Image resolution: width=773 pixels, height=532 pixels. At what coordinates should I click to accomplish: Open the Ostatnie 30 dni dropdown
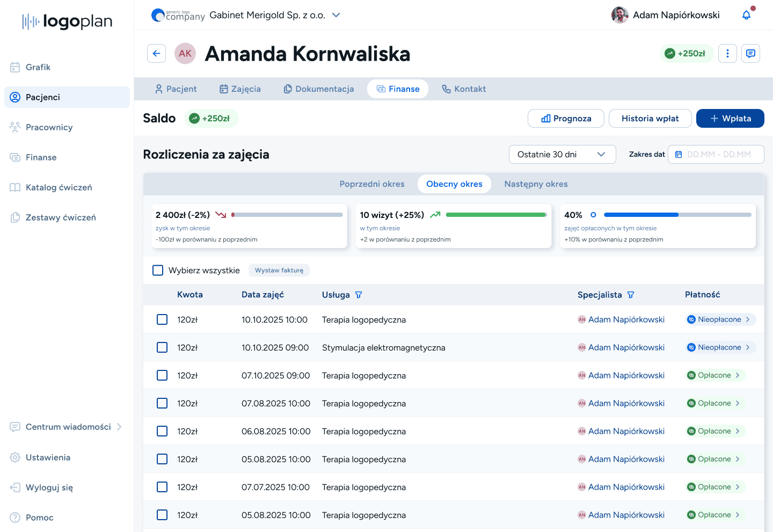[x=561, y=155]
